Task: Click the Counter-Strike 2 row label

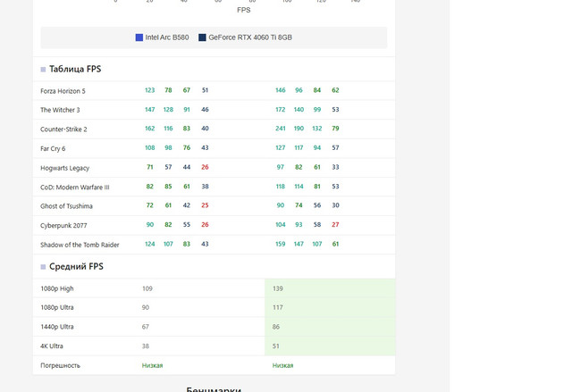Action: 63,129
